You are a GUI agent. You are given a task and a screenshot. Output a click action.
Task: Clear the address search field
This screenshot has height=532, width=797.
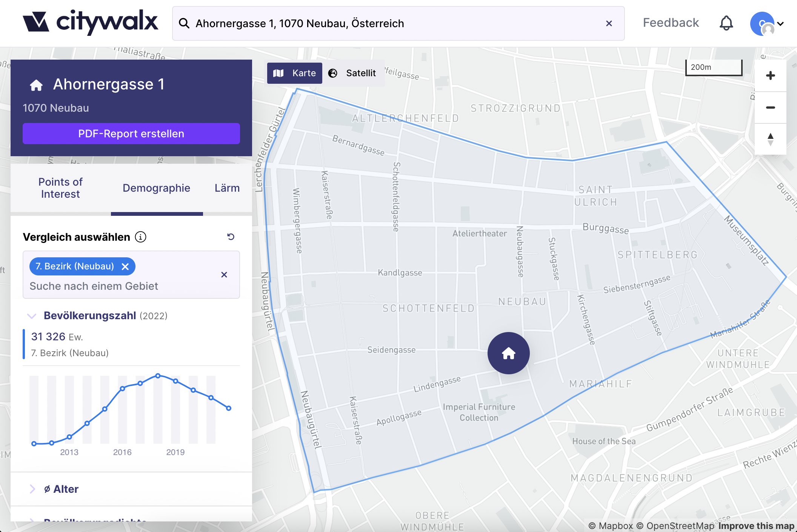[x=609, y=23]
